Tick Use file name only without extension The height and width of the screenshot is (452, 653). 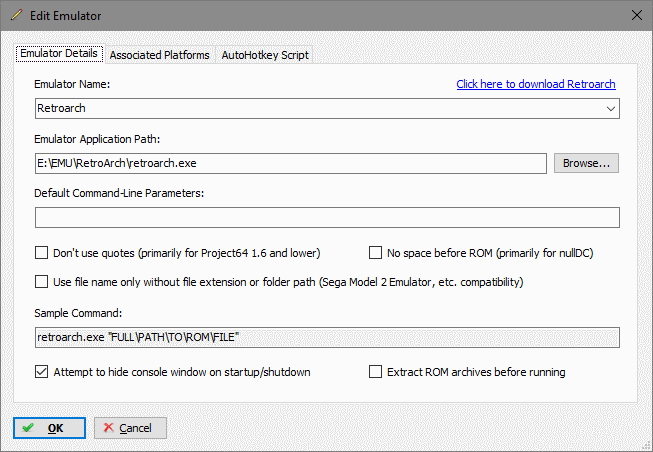(42, 282)
